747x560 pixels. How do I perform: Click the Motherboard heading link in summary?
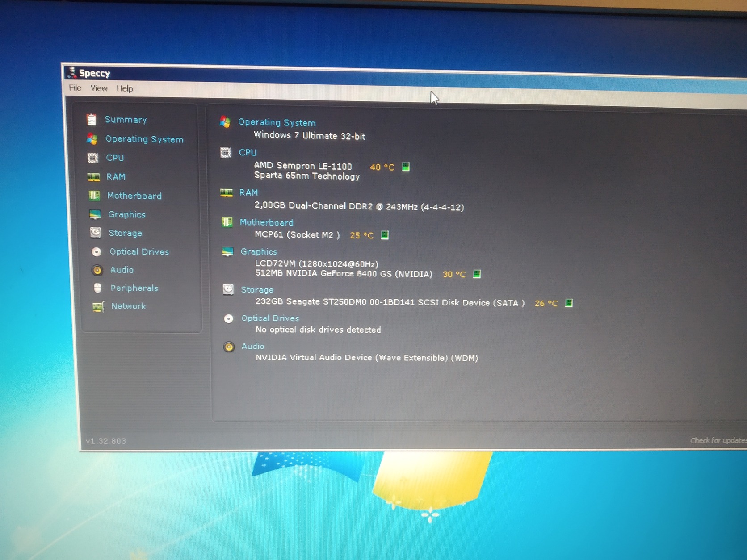[267, 222]
